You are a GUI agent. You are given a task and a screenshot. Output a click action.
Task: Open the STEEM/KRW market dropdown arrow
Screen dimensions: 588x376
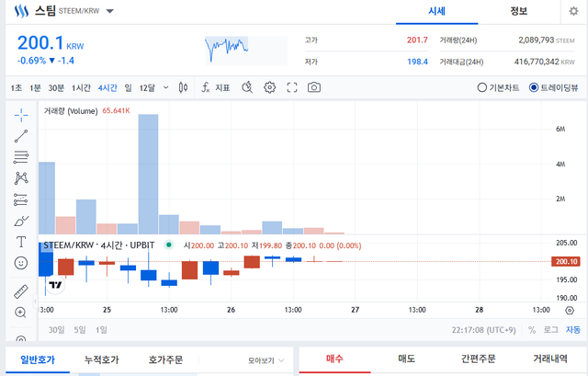tap(110, 11)
